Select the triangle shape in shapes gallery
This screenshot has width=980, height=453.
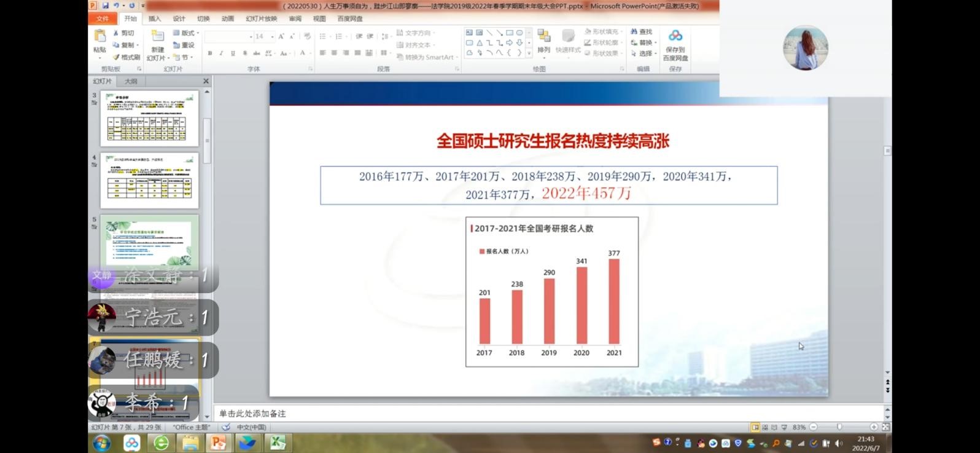coord(480,43)
